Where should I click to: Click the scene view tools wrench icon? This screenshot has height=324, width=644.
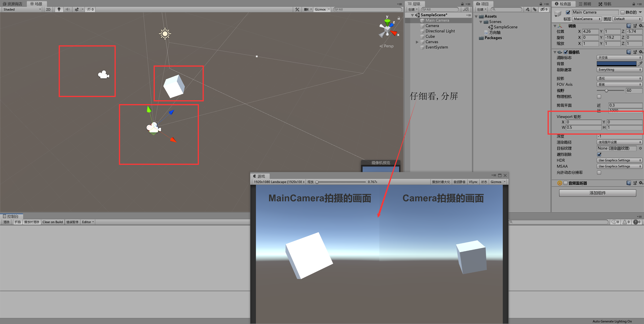pyautogui.click(x=297, y=9)
